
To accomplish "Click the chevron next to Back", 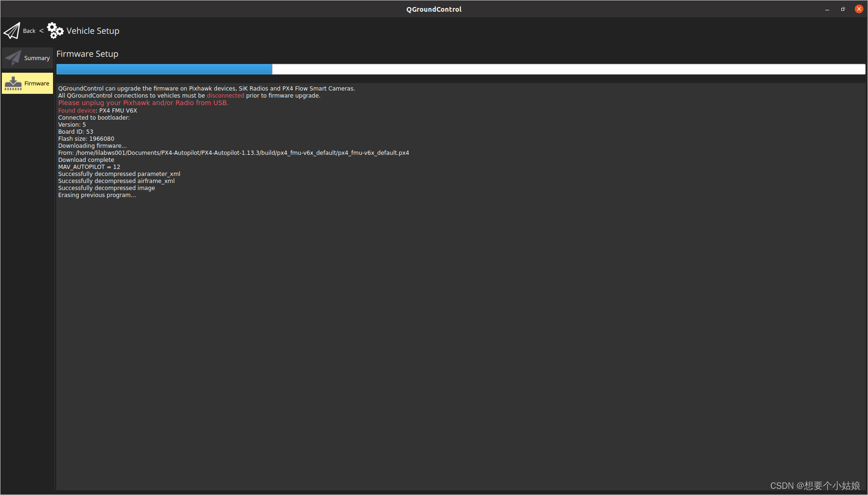I will click(40, 30).
